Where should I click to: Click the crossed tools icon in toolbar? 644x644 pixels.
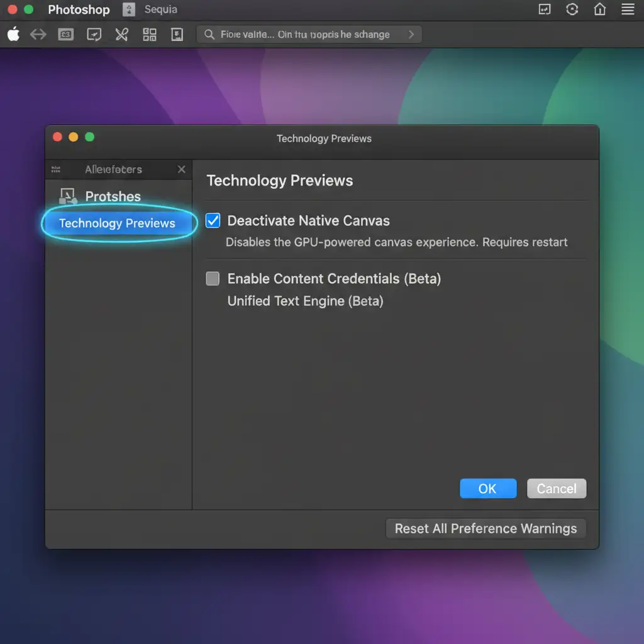pos(121,35)
